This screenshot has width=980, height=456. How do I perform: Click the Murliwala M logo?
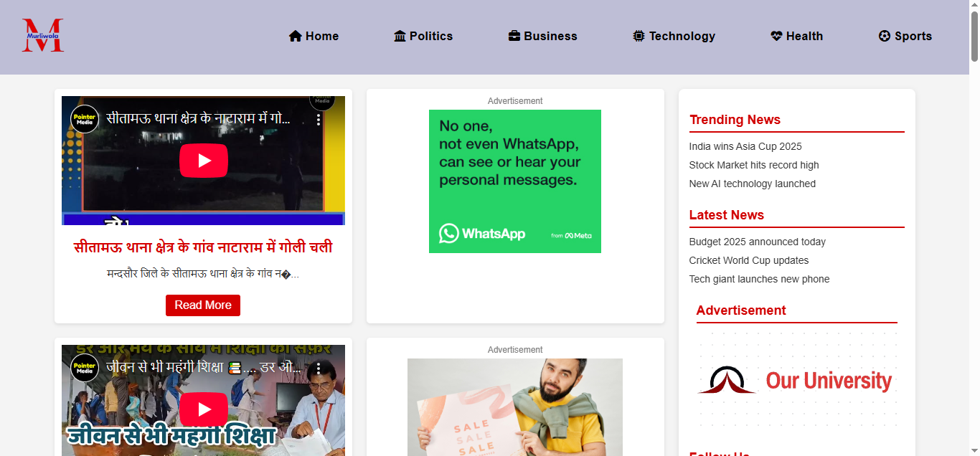[43, 35]
